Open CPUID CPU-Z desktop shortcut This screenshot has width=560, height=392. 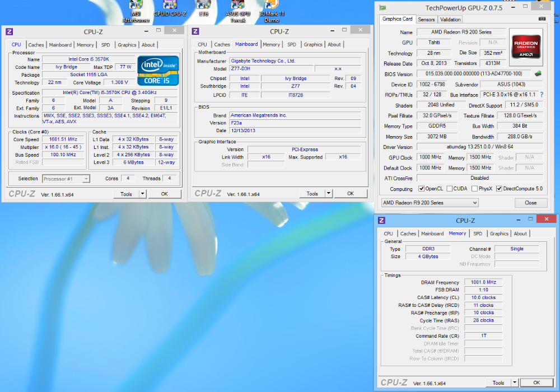point(170,9)
